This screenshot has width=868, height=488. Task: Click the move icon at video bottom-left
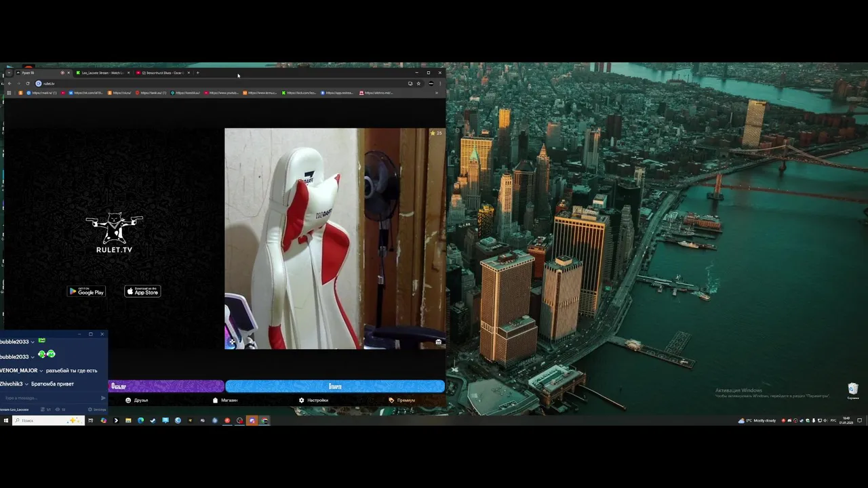232,342
